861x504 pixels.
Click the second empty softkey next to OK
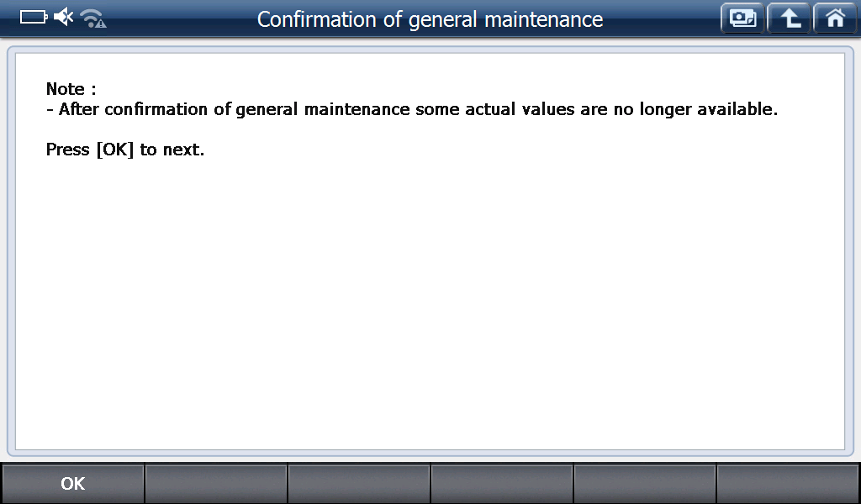tap(216, 484)
